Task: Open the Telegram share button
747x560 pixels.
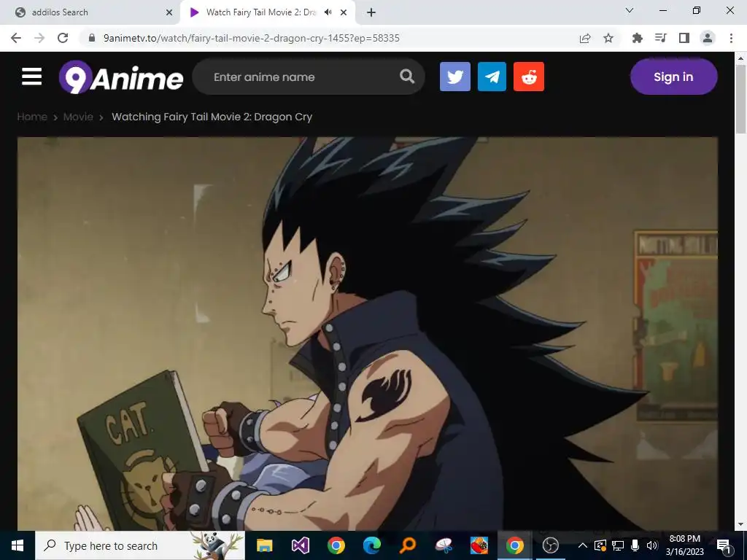Action: coord(492,76)
